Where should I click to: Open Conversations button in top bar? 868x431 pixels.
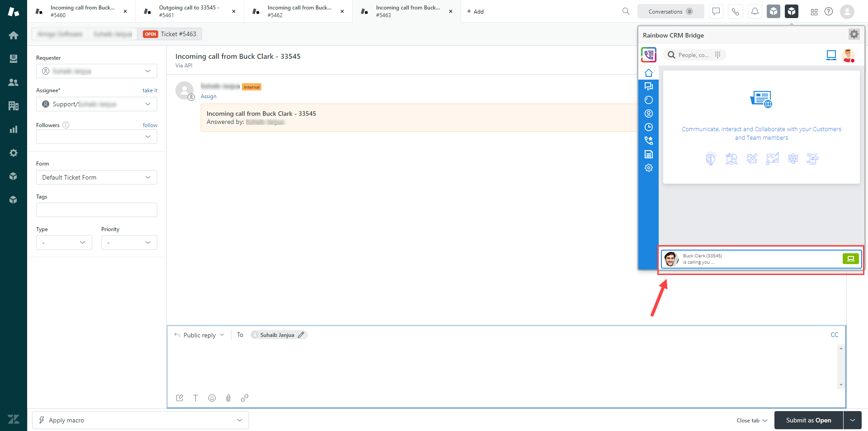click(671, 11)
